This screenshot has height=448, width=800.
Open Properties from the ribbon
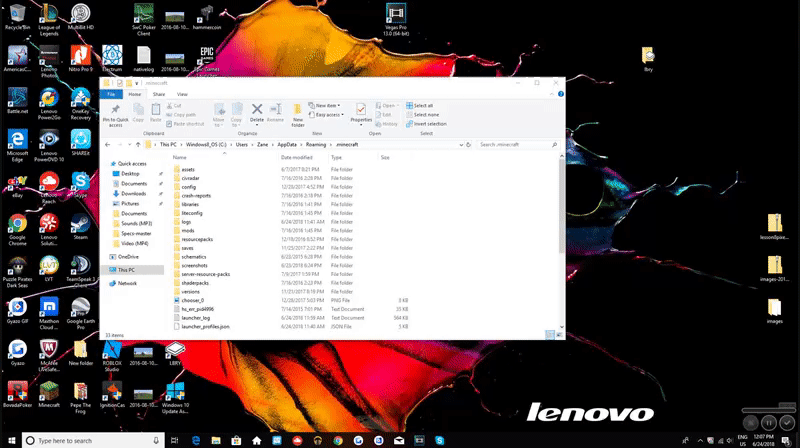click(361, 113)
